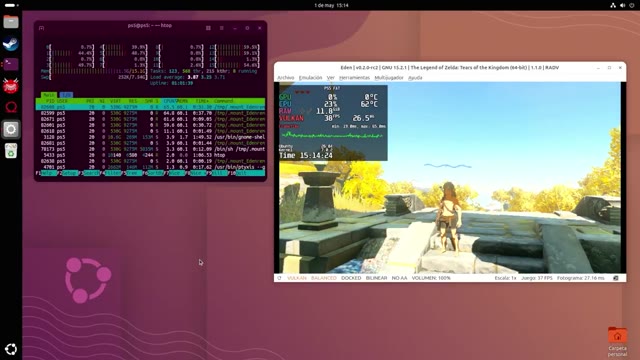Viewport: 640px width, 360px height.
Task: Click F1 Help in htop's function bar
Action: 47,173
